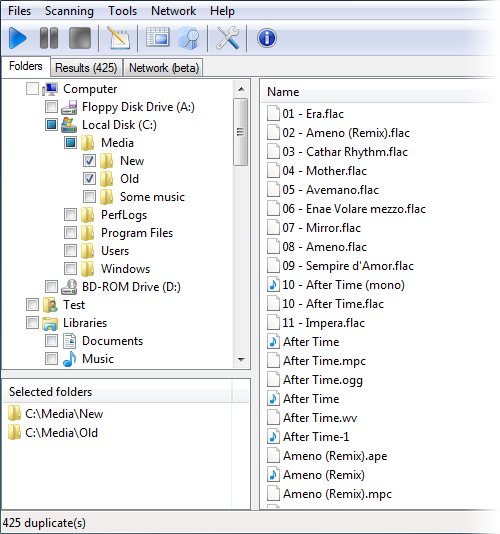The width and height of the screenshot is (500, 534).
Task: Click the icon of 10 - After Time (mono)
Action: point(274,285)
